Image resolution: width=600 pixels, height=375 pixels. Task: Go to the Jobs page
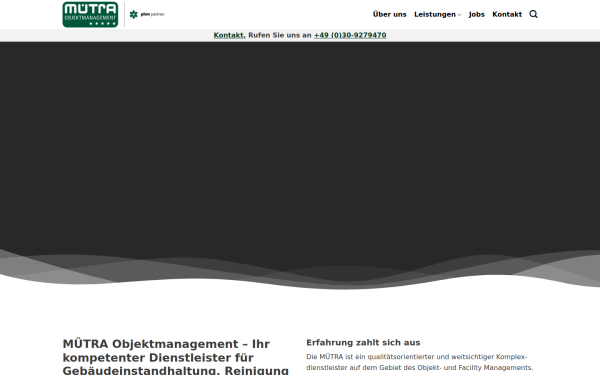pos(476,15)
